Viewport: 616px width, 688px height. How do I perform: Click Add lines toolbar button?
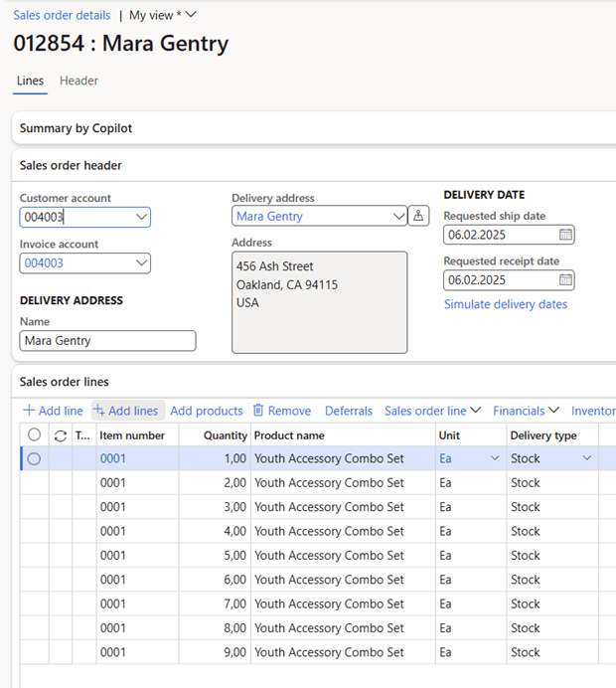[127, 411]
